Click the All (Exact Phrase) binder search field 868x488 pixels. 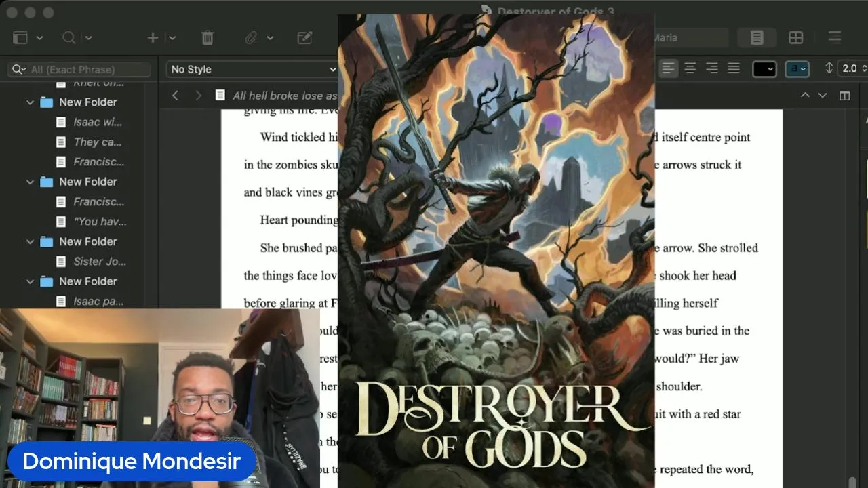pyautogui.click(x=79, y=69)
